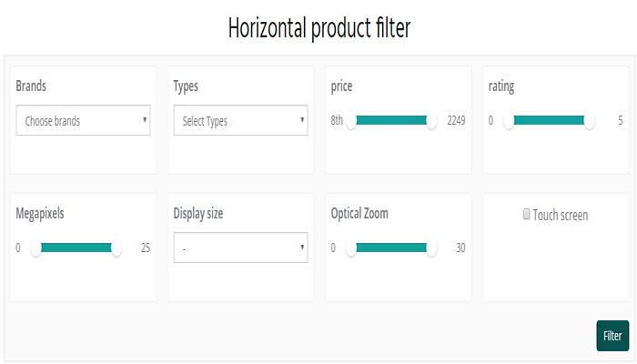
Task: Click the Touch screen label text
Action: pos(561,216)
